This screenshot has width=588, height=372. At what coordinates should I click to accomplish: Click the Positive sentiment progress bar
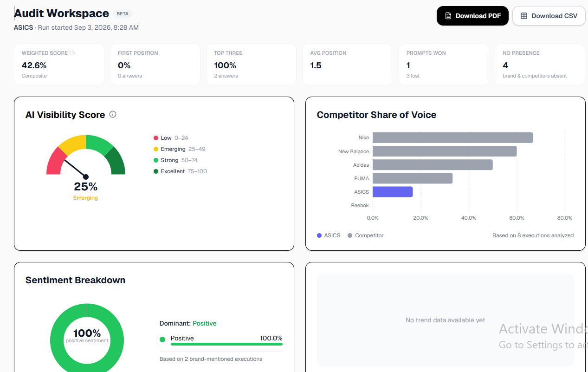[x=226, y=344]
